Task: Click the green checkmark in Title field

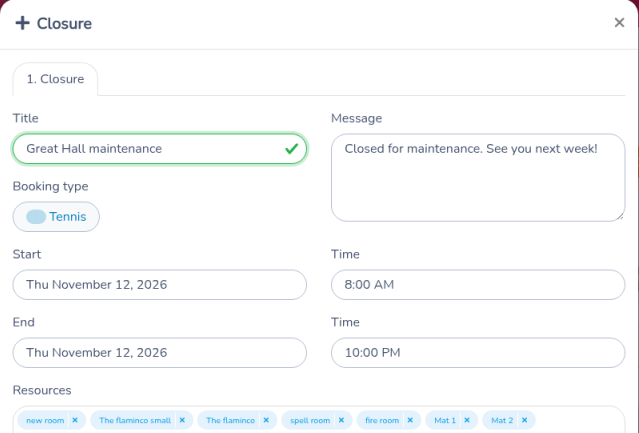Action: point(291,149)
